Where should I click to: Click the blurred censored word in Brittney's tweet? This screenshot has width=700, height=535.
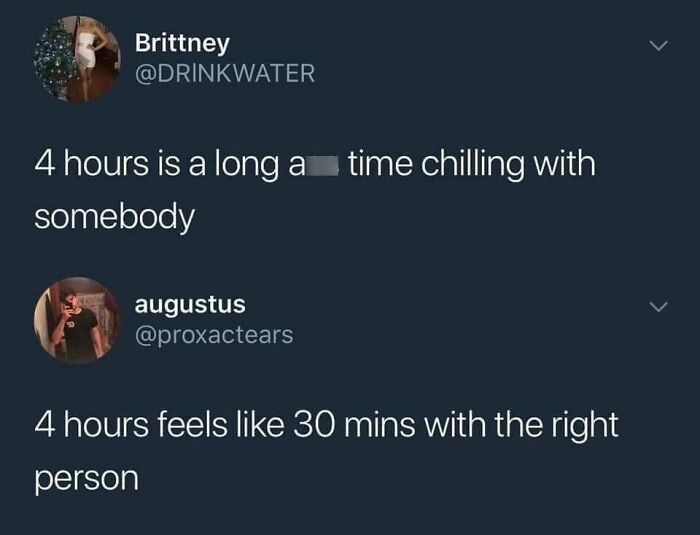pyautogui.click(x=321, y=165)
